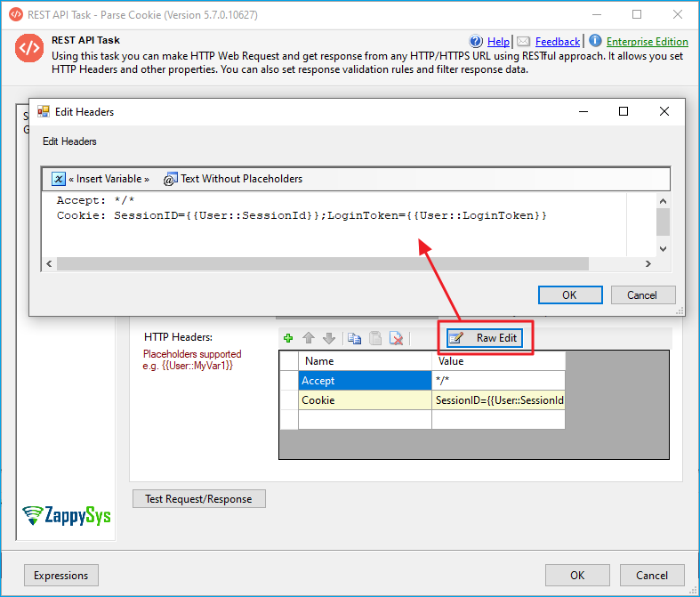Select the Cookie header name cell
The image size is (700, 597).
[x=365, y=400]
